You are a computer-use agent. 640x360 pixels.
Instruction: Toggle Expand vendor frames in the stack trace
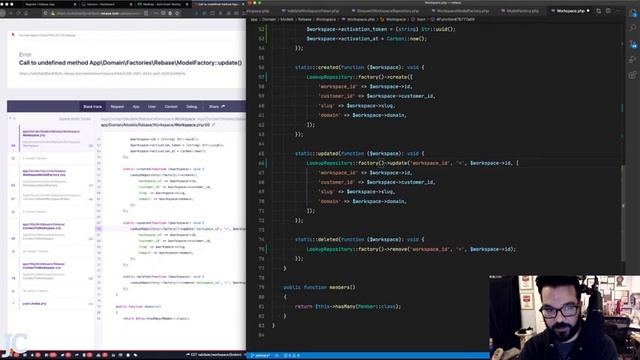[75, 119]
